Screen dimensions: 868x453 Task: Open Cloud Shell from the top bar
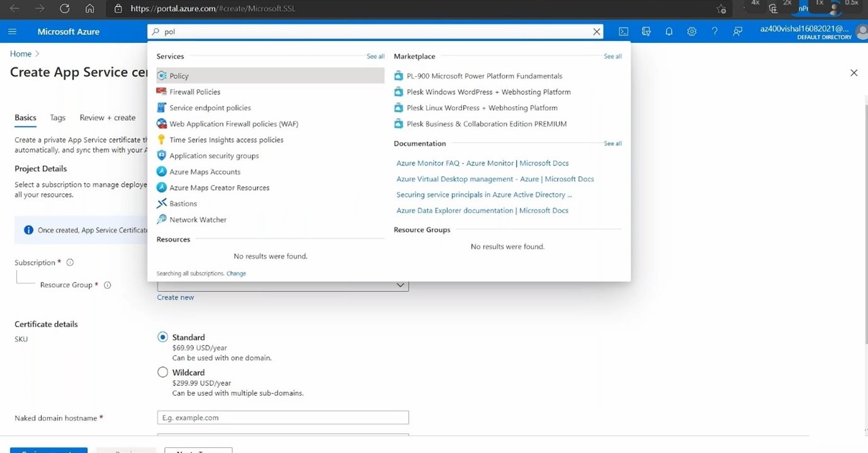(623, 31)
